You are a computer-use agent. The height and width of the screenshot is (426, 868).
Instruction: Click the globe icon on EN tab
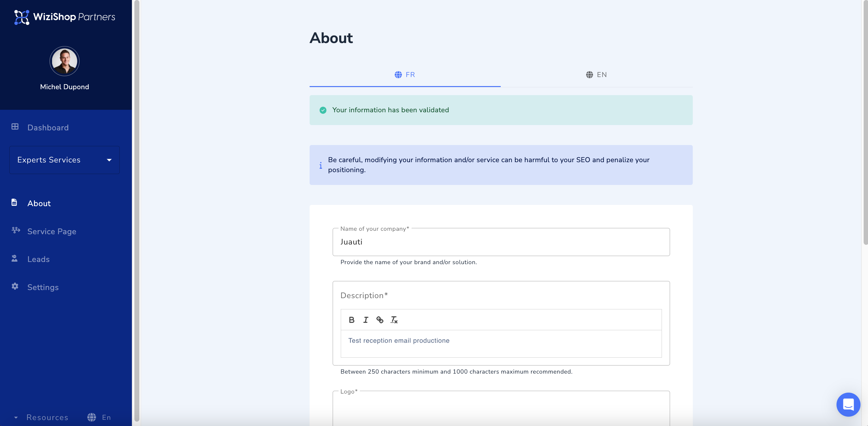[x=589, y=75]
